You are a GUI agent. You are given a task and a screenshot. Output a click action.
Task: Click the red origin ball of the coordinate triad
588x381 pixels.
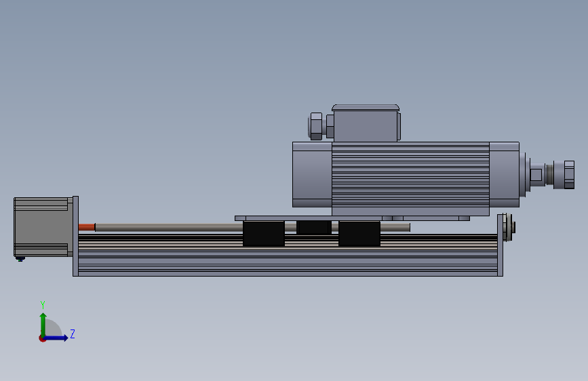click(42, 338)
